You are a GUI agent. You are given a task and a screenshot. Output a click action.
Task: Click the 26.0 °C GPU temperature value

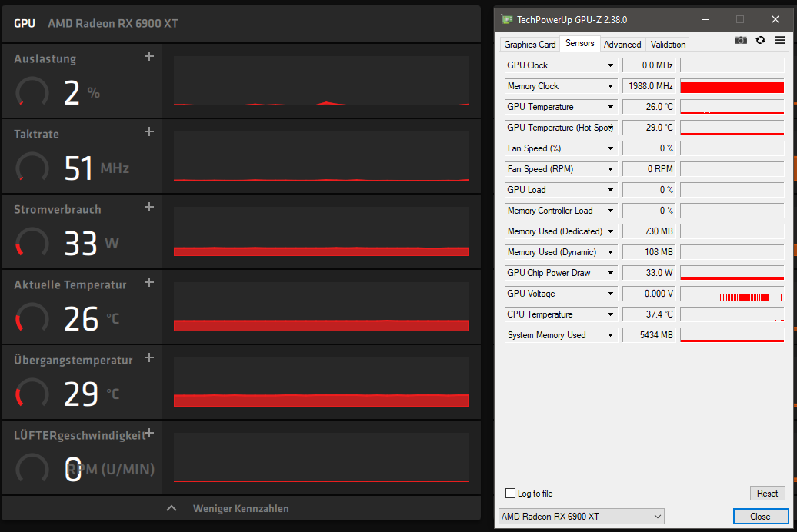pos(649,107)
